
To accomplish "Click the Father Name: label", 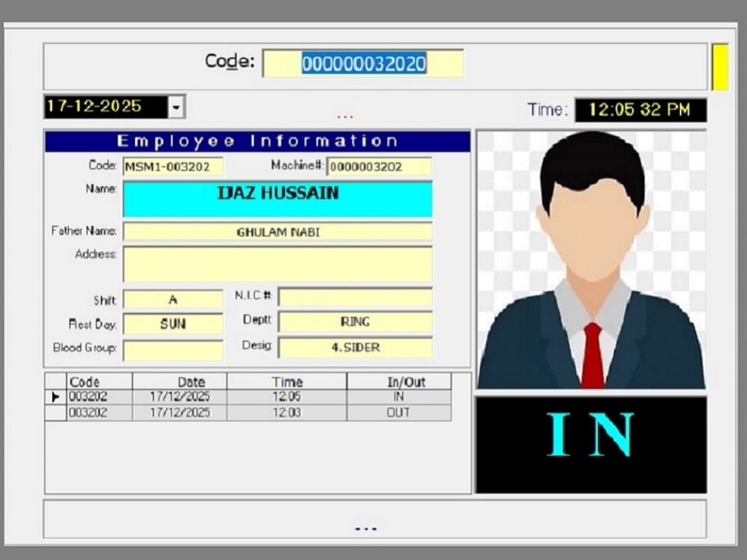I will pos(84,231).
